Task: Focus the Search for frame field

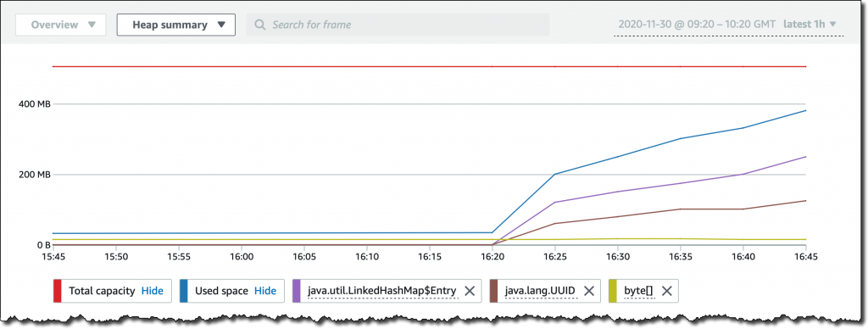Action: point(398,25)
